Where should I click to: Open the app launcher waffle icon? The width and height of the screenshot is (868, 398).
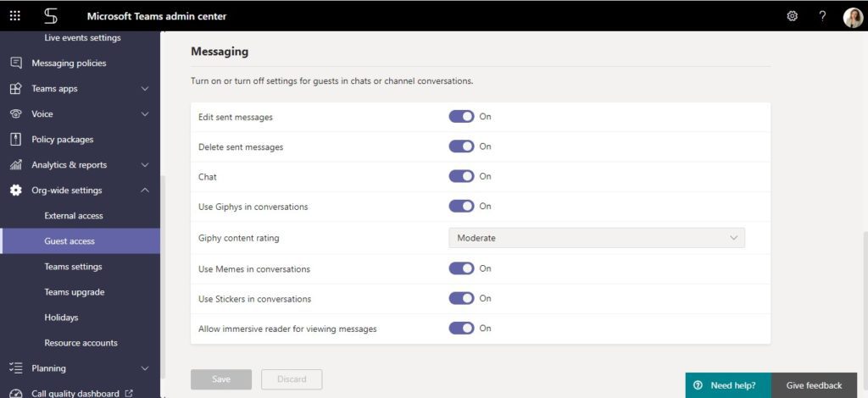pos(15,16)
